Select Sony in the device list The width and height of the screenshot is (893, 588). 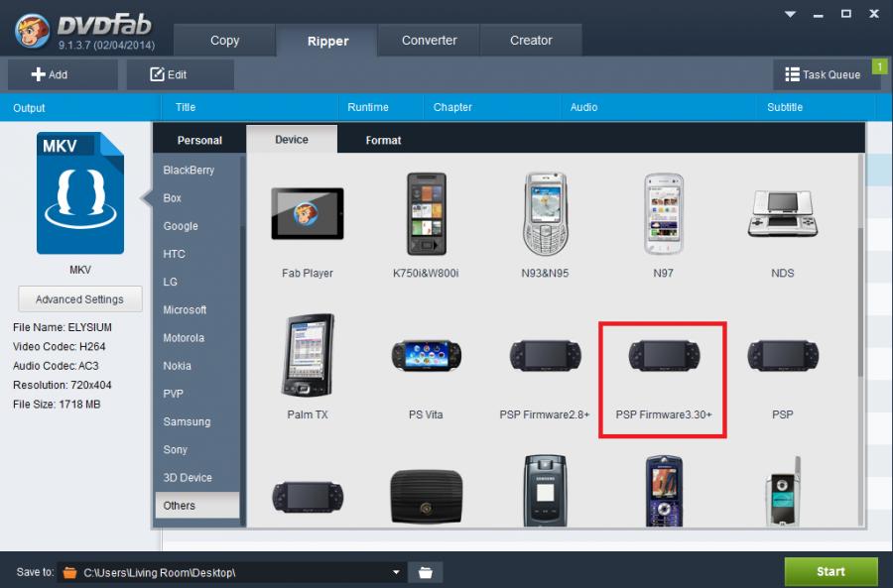click(x=197, y=450)
